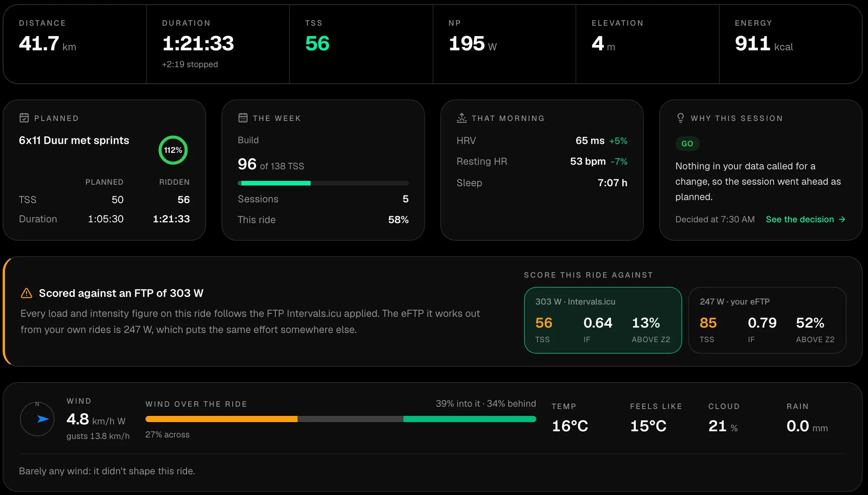Select the 247 W your eFTP scoring card
The image size is (868, 495).
click(767, 320)
